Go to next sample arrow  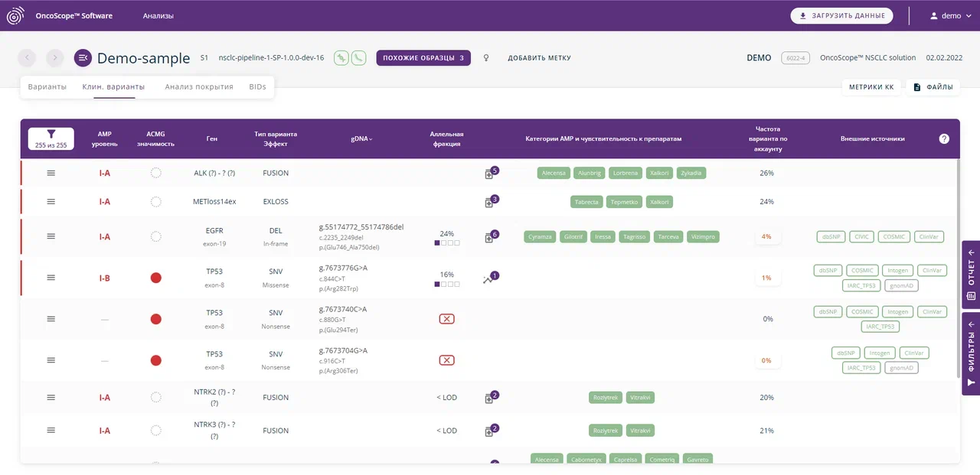54,57
